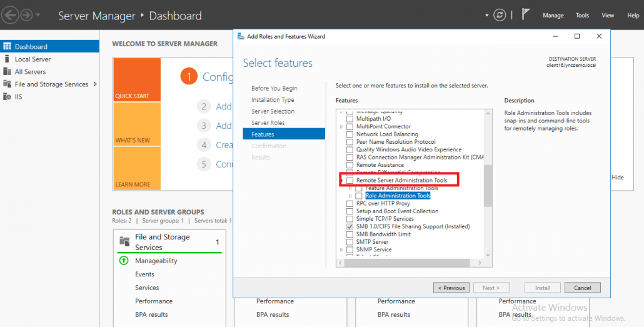The width and height of the screenshot is (644, 327).
Task: Open dropdown arrow beside refresh icon
Action: click(x=486, y=15)
